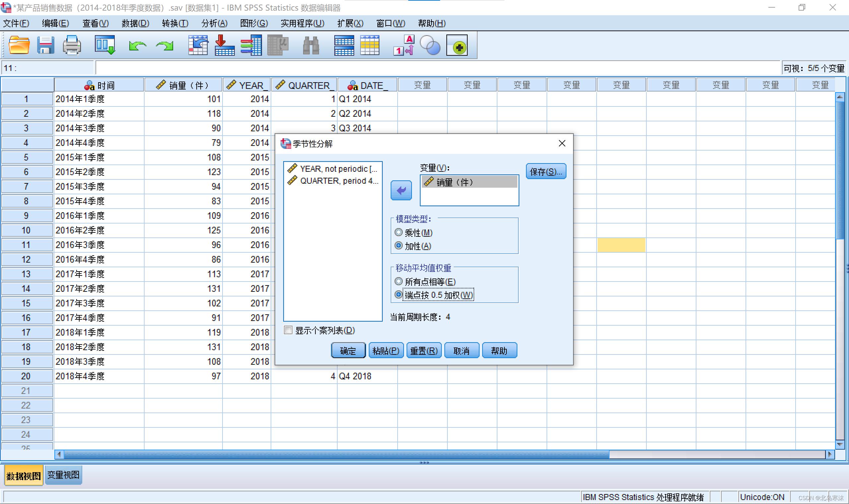Click the Open data document folder icon
The image size is (849, 504).
pos(19,45)
